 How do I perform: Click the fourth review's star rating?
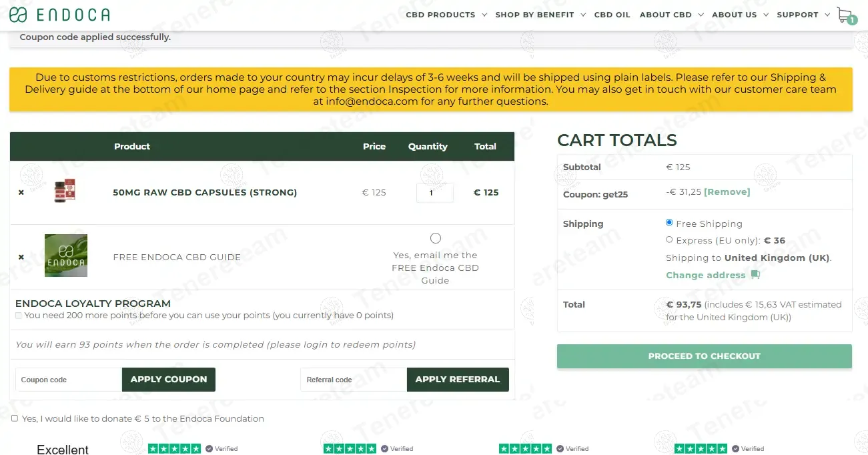click(701, 449)
